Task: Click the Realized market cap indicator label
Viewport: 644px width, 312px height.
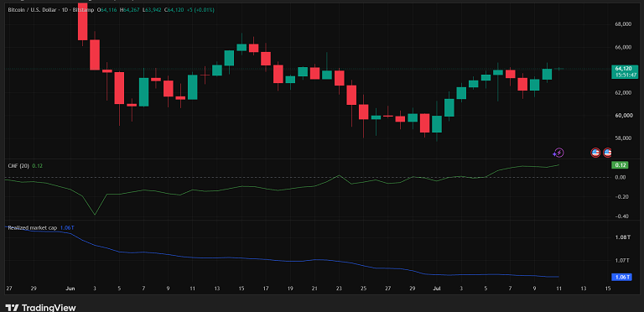Action: 33,227
